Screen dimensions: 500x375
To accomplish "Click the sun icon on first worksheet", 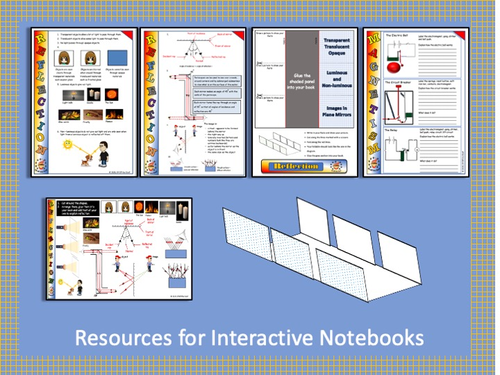I will pos(68,145).
